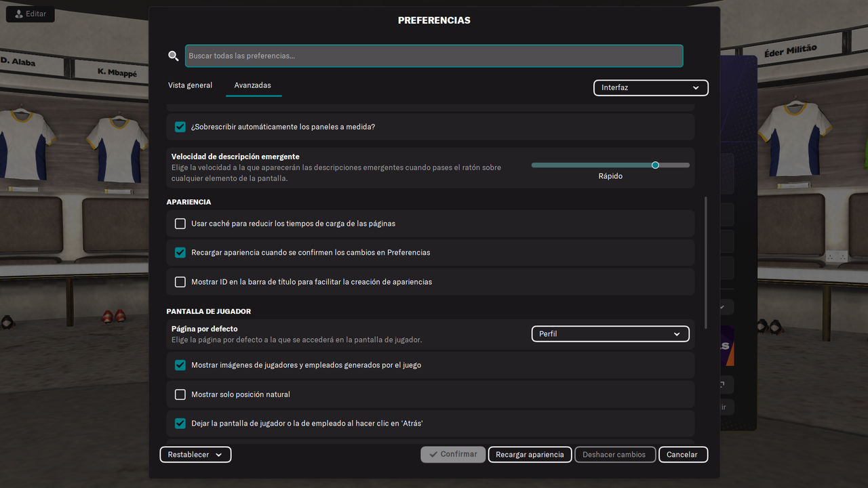Click Recargar apariencia button

[x=530, y=455]
